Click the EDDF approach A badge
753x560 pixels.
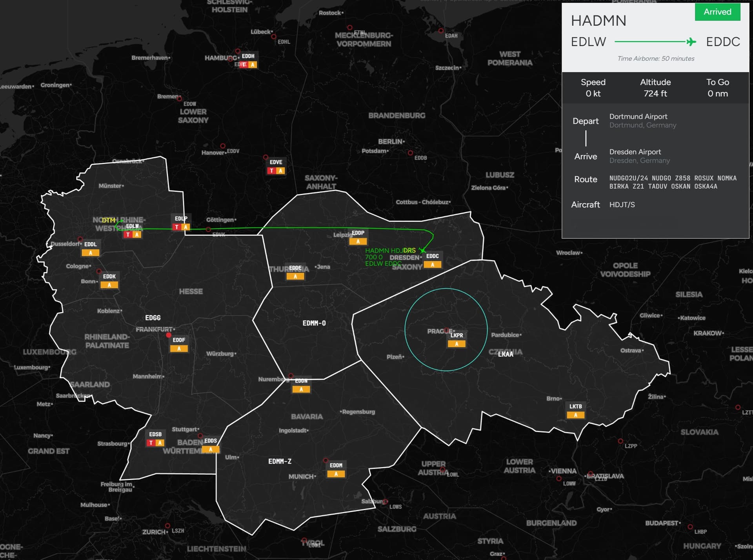point(179,349)
